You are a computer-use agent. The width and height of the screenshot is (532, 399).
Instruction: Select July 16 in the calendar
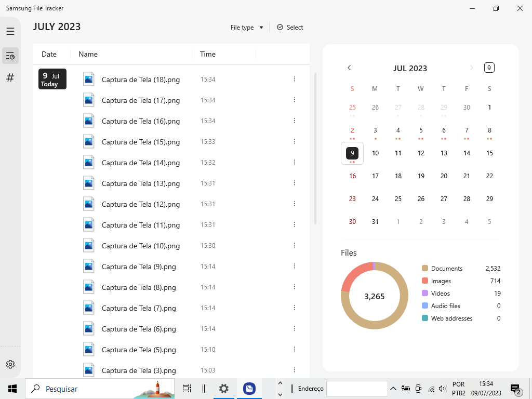(352, 176)
